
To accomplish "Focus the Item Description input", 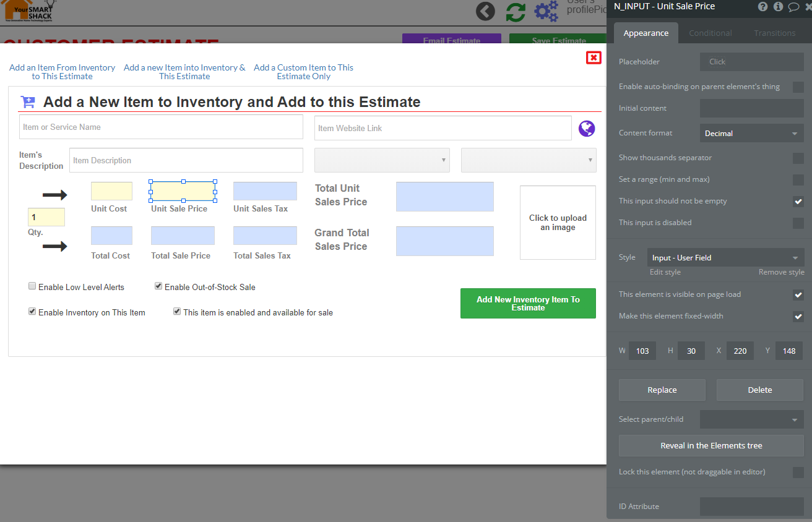I will click(186, 160).
